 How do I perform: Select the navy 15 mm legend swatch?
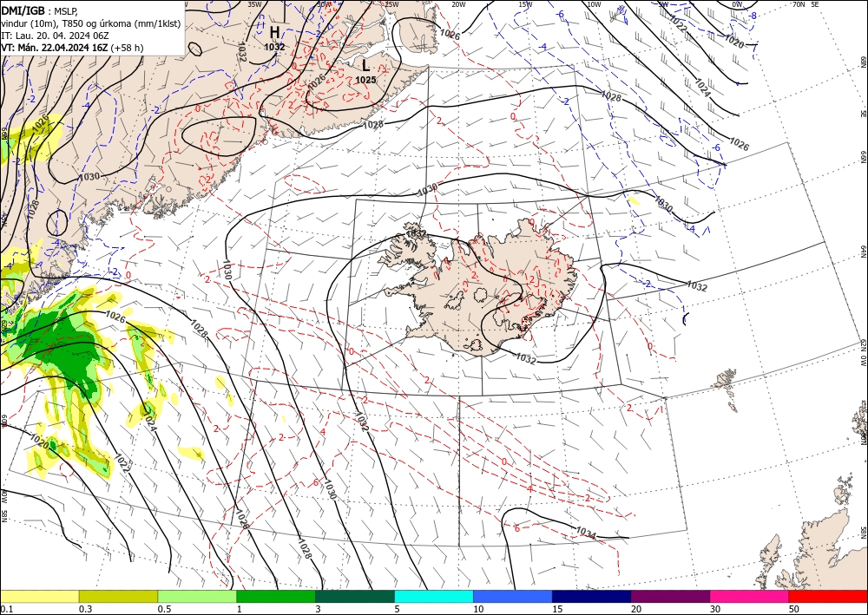tap(592, 596)
